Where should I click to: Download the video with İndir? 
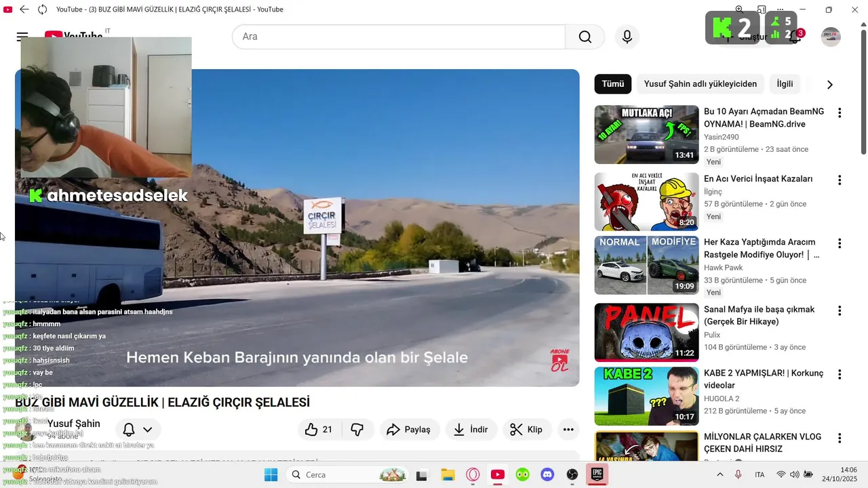click(471, 429)
